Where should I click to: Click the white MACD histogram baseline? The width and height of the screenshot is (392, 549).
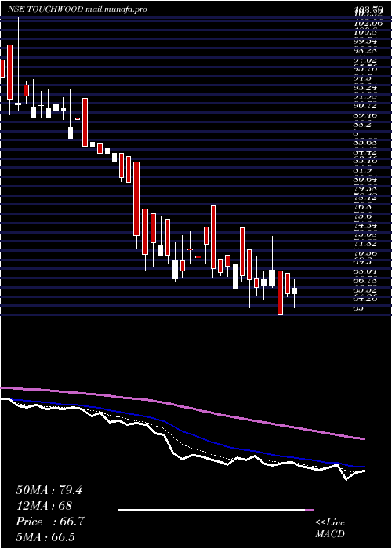click(212, 510)
